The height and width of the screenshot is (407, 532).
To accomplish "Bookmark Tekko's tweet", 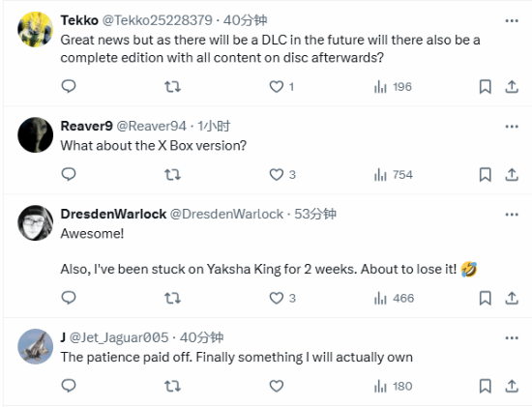I will pyautogui.click(x=486, y=86).
